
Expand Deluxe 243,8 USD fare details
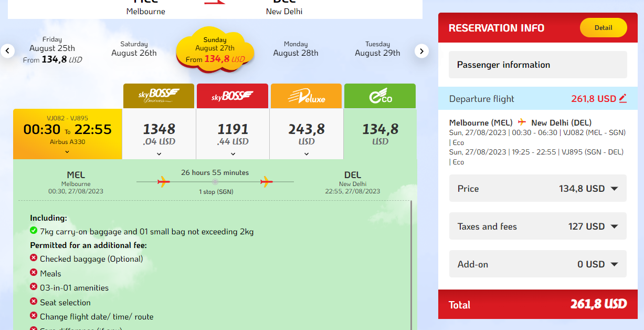tap(307, 154)
